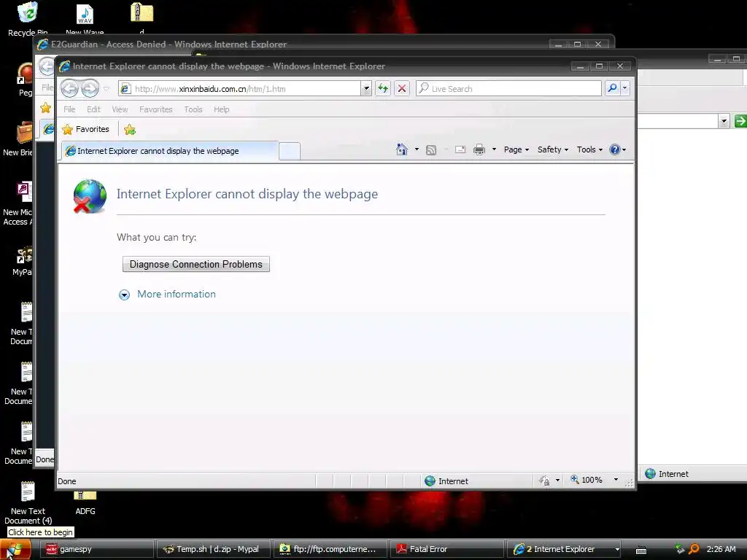Open the Tools menu in menu bar
This screenshot has height=560, width=747.
[193, 109]
